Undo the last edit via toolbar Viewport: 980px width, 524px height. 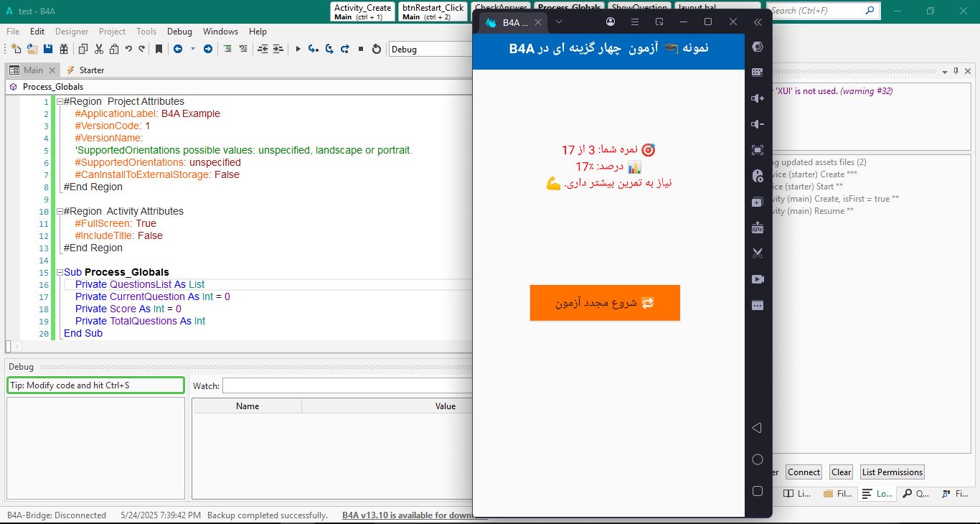click(128, 49)
